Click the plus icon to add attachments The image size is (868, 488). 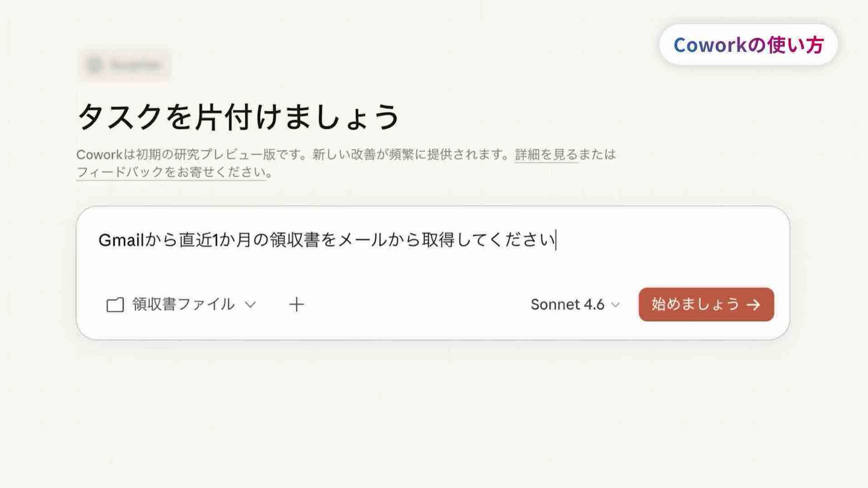297,305
